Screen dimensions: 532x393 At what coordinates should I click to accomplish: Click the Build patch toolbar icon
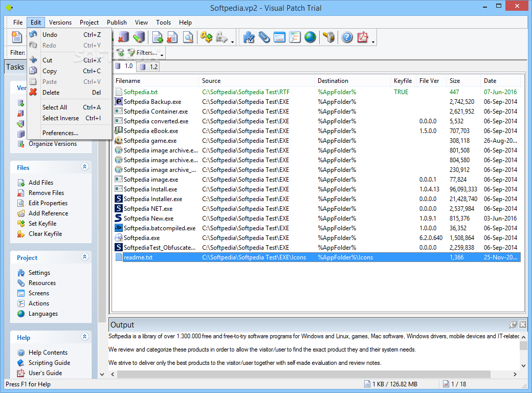pyautogui.click(x=328, y=37)
